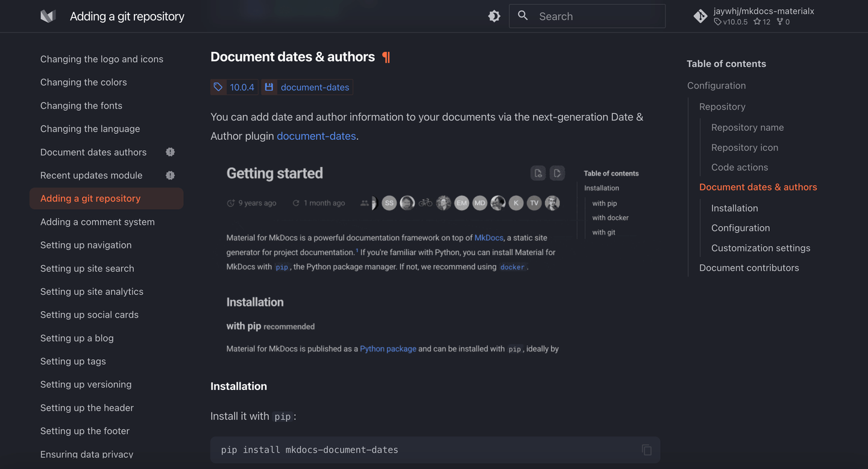Jump to Repository icon in the table of contents
The image size is (868, 469).
pyautogui.click(x=744, y=147)
